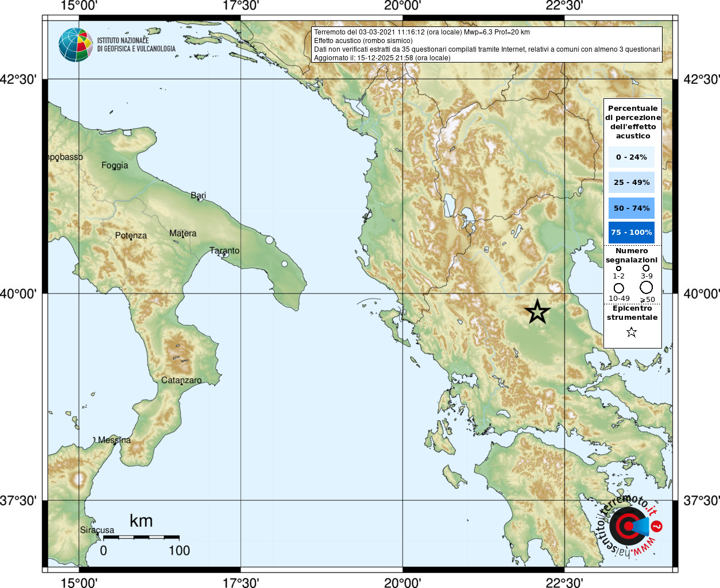
Task: Pick the 25 - 49% legend swatch
Action: click(x=631, y=183)
